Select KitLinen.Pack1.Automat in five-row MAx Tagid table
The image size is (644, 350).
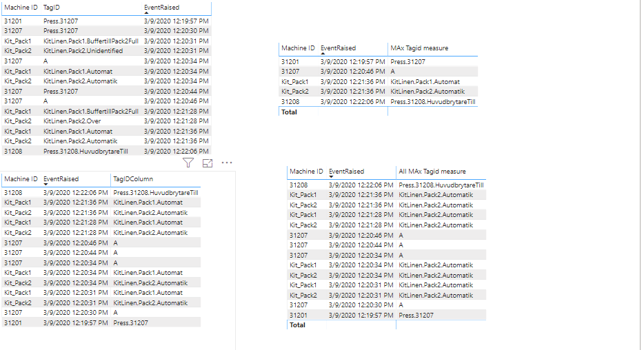pos(425,82)
